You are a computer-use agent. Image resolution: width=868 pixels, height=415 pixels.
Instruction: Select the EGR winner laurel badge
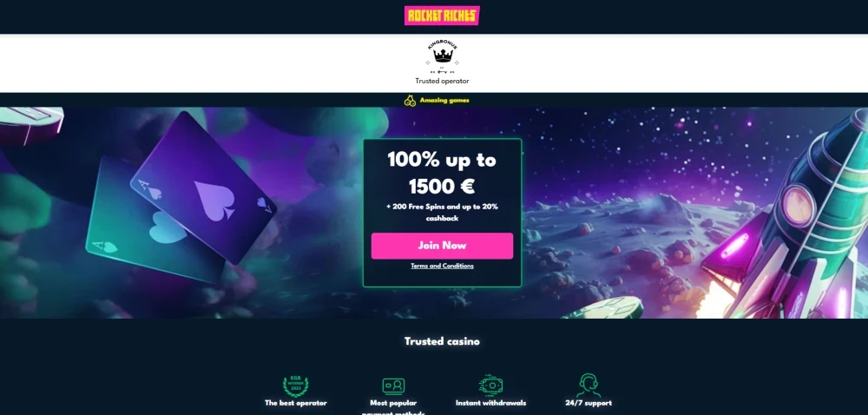pyautogui.click(x=296, y=385)
